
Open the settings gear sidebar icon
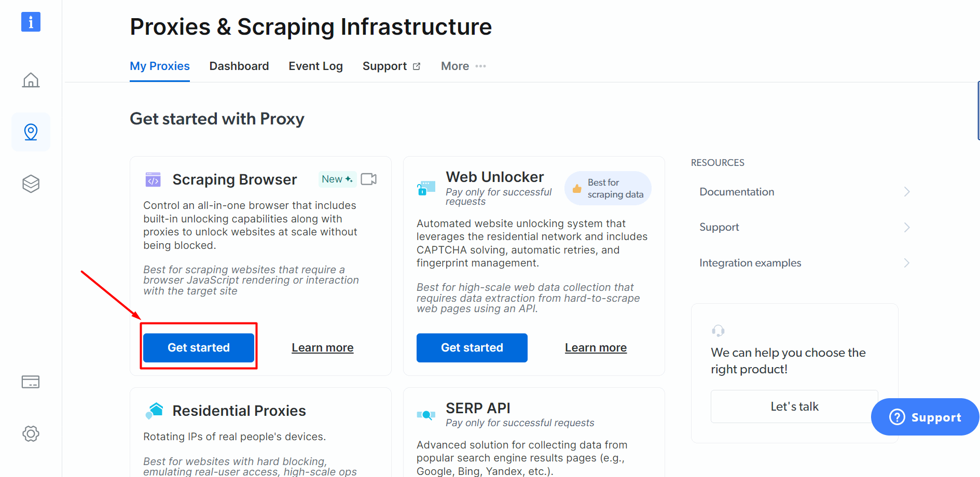pyautogui.click(x=31, y=433)
